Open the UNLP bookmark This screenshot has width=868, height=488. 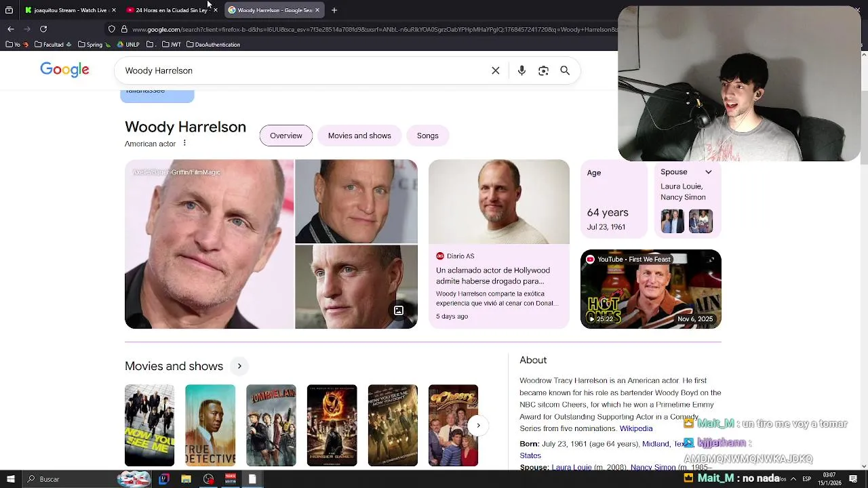[x=128, y=45]
